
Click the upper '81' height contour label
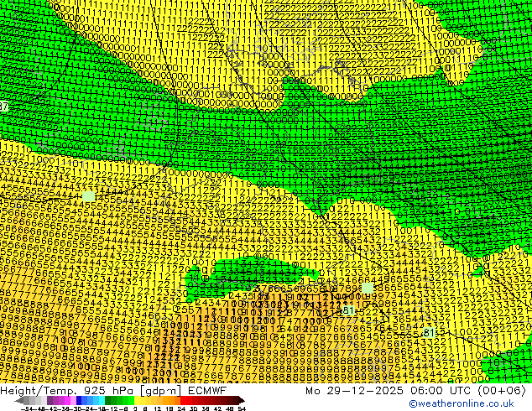pyautogui.click(x=347, y=310)
